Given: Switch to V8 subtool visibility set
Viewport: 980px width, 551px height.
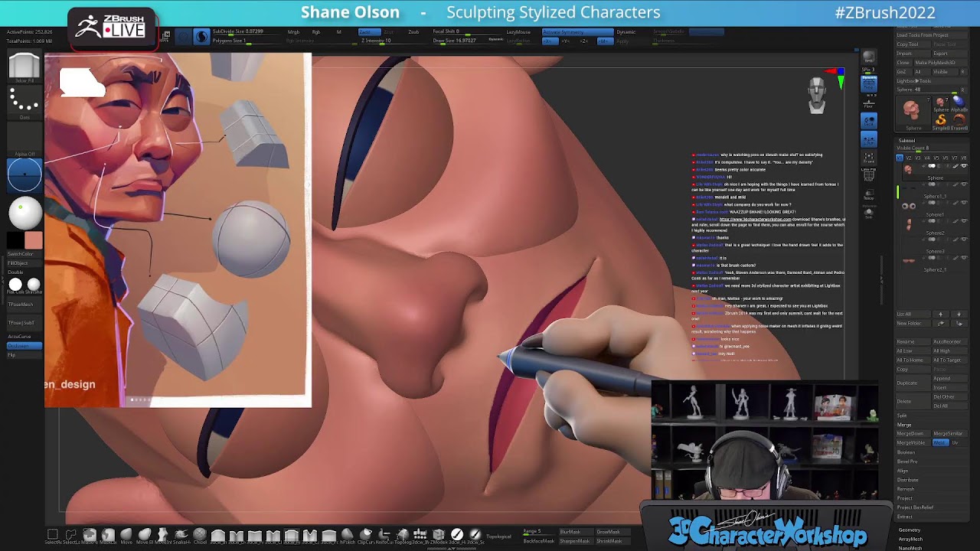Looking at the screenshot, I should tap(963, 158).
